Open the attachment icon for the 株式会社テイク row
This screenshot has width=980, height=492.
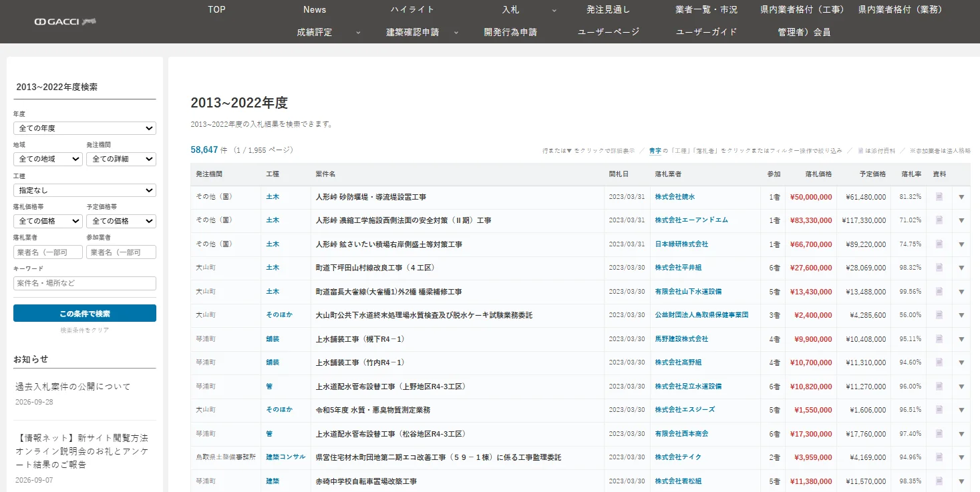(x=939, y=457)
